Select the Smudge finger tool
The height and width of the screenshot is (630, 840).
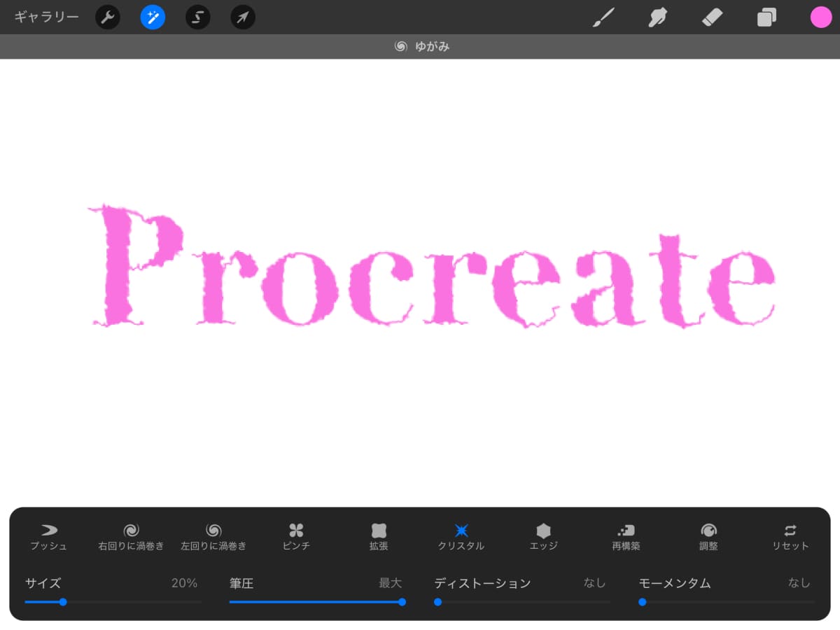pos(657,17)
